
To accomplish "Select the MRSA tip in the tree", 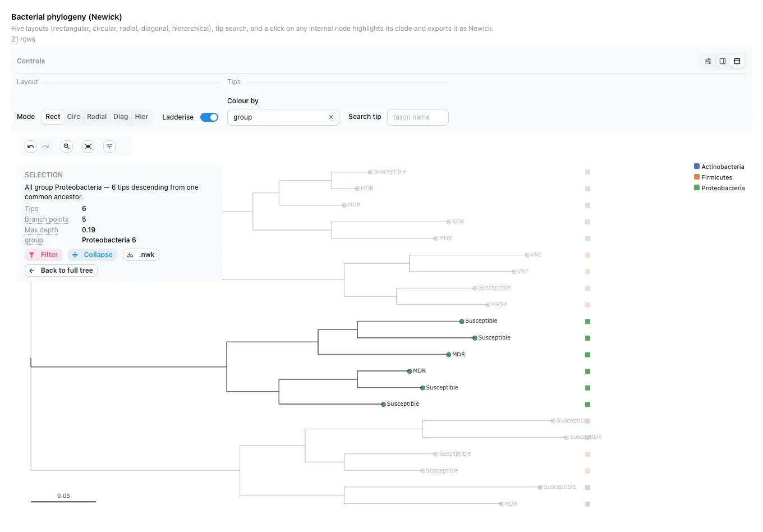I will [x=488, y=305].
